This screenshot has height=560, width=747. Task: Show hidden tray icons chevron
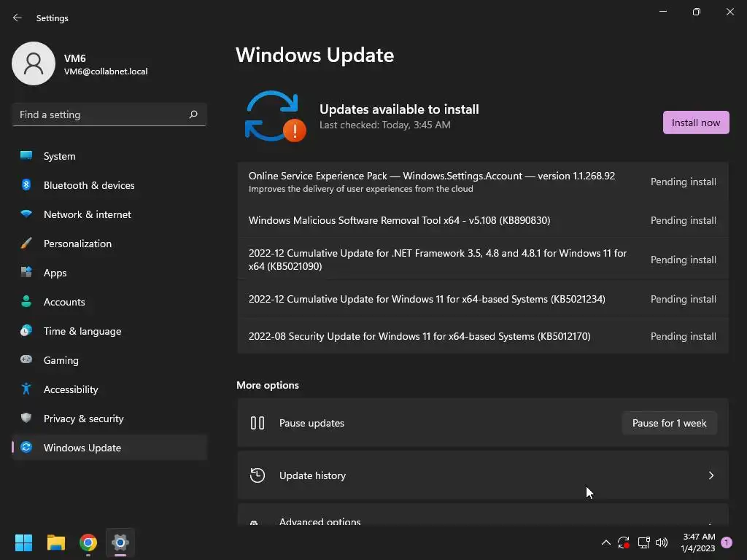pyautogui.click(x=606, y=542)
